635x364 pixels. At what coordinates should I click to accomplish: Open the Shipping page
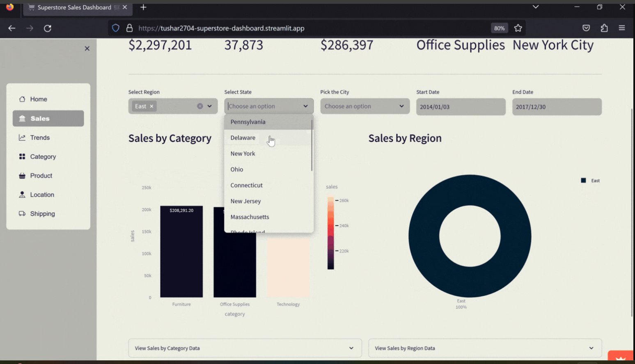tap(48, 214)
